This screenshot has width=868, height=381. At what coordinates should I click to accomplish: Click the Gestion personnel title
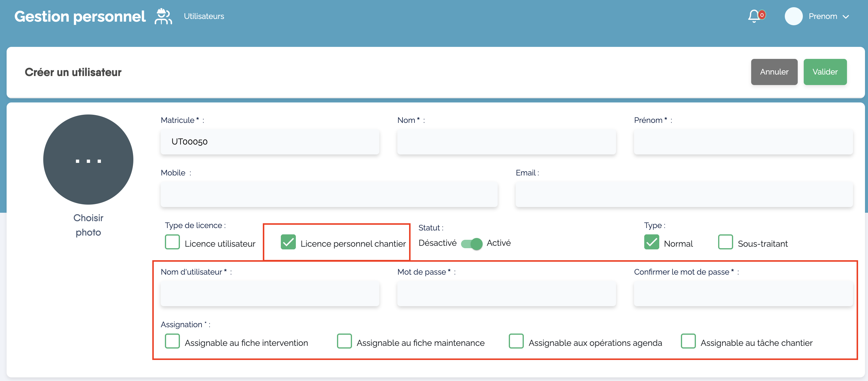click(80, 16)
